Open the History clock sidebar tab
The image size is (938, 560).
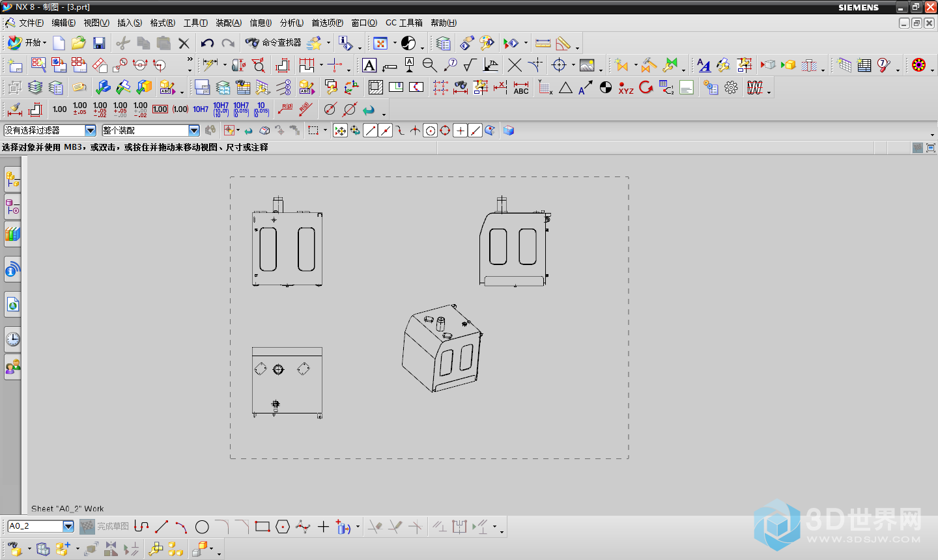[x=12, y=339]
